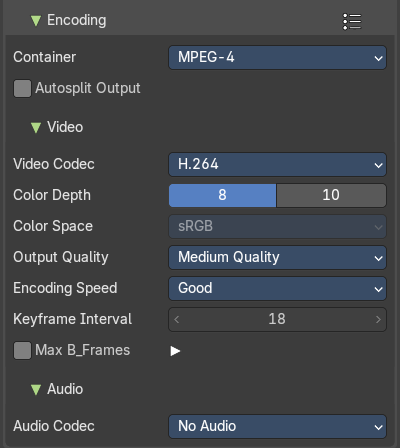
Task: Click the Video Codec label text
Action: pyautogui.click(x=54, y=164)
